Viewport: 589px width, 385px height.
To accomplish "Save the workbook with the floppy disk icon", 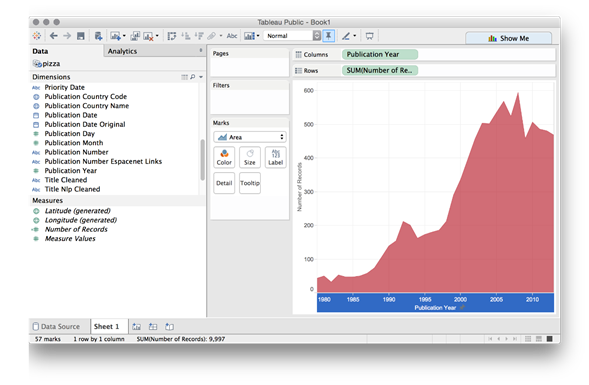I will point(80,36).
